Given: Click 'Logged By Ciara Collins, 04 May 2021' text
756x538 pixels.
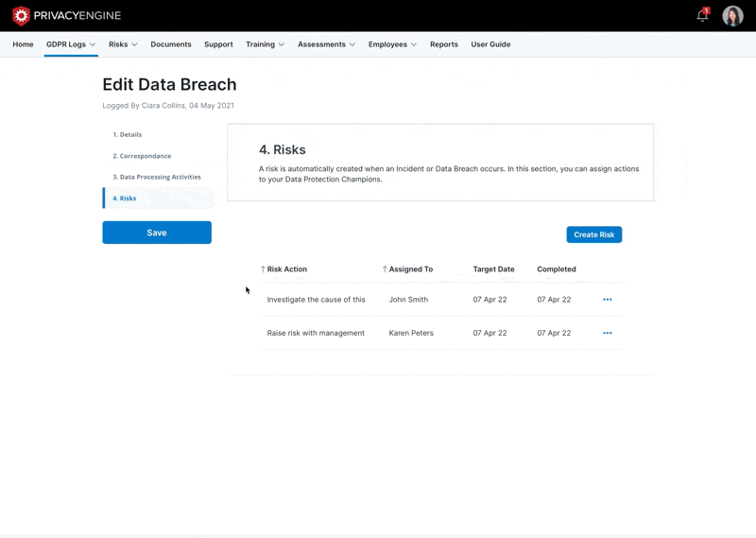Looking at the screenshot, I should (168, 105).
